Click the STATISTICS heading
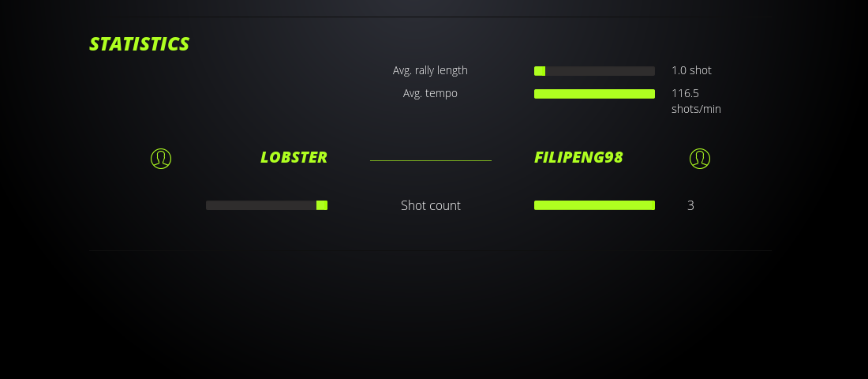Screen dimensions: 868x379 (x=140, y=44)
